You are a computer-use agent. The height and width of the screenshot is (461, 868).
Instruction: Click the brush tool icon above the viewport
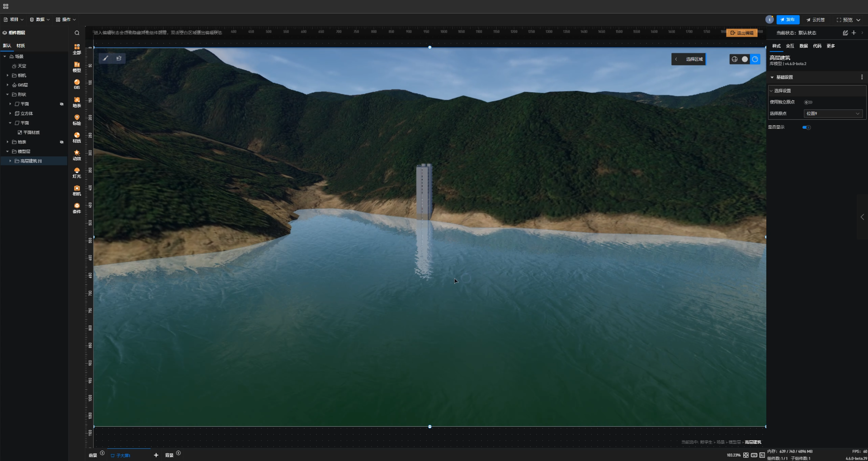pyautogui.click(x=105, y=58)
